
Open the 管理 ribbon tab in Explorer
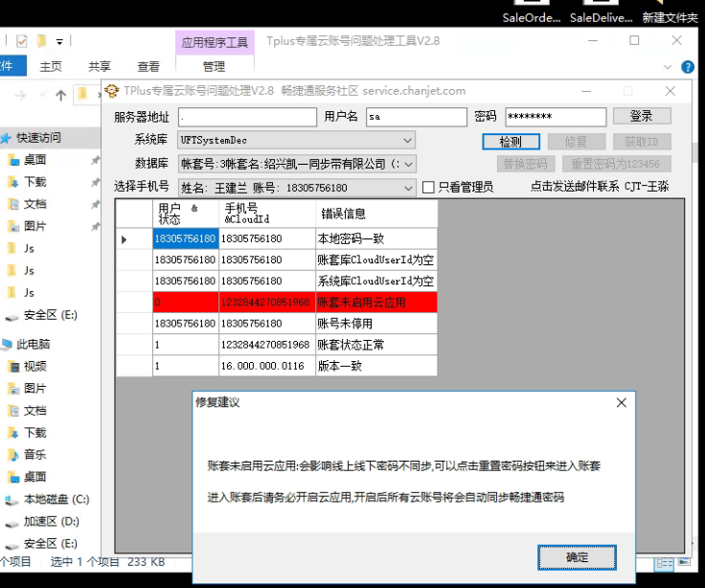214,66
